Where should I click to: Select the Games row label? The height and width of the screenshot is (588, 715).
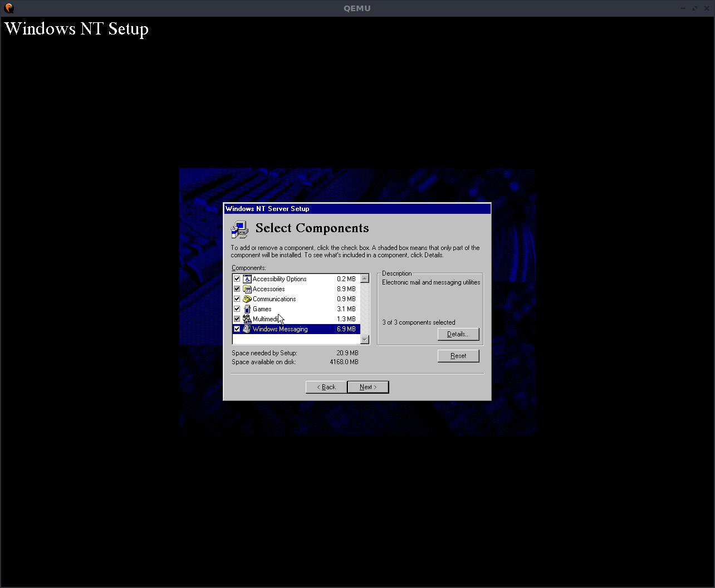[x=262, y=309]
